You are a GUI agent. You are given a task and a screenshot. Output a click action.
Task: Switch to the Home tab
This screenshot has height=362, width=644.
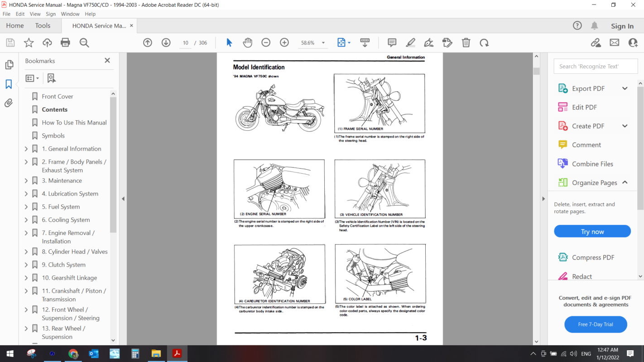(15, 26)
